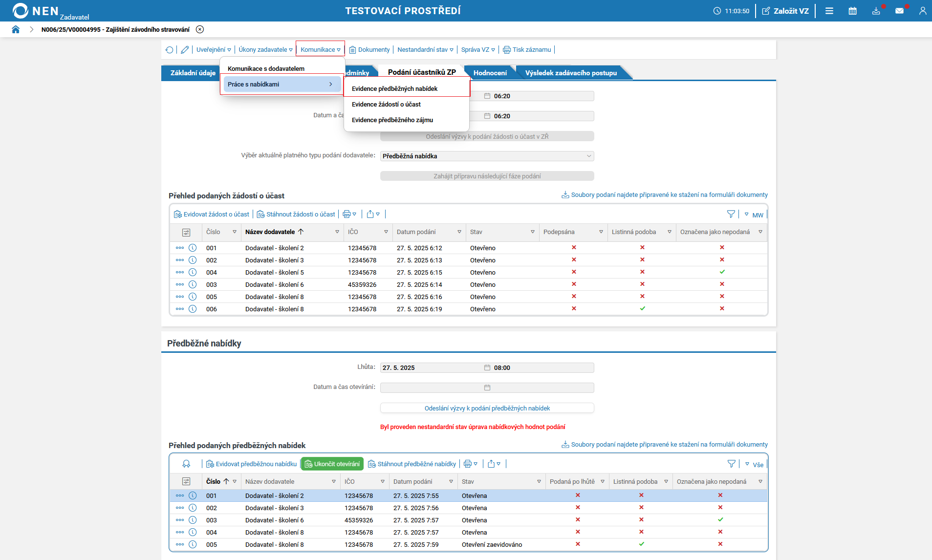Open the user profile icon

pyautogui.click(x=922, y=11)
